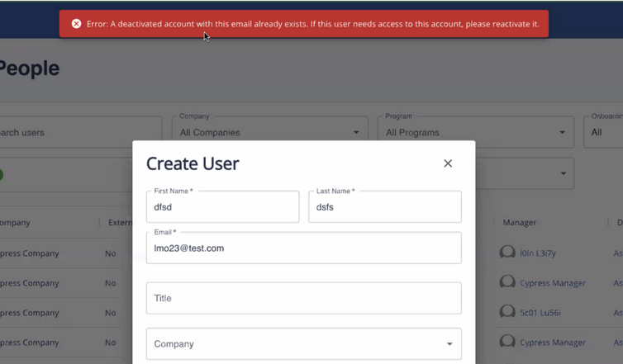Click the second row's Cypress Manager avatar
Image resolution: width=623 pixels, height=364 pixels.
(507, 283)
